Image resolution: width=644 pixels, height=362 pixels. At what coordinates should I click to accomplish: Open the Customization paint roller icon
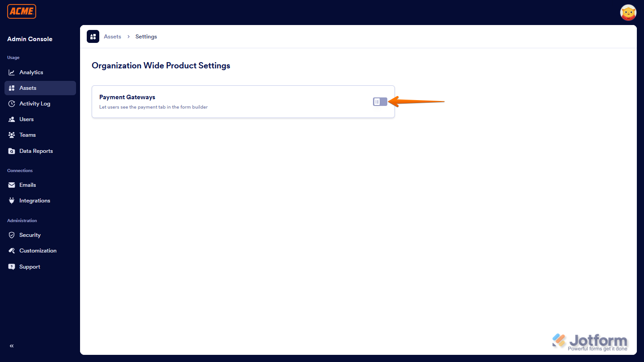[11, 250]
